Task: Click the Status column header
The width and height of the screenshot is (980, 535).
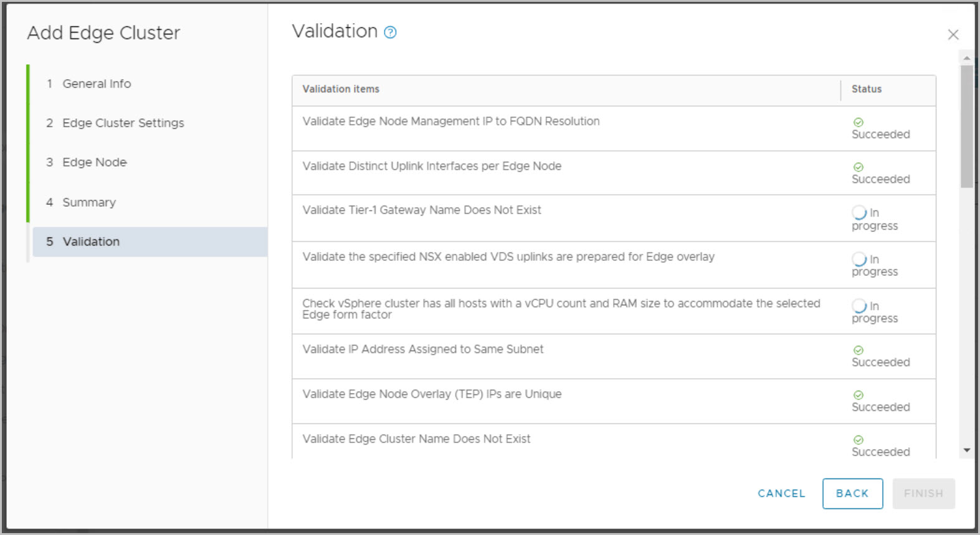Action: pyautogui.click(x=867, y=89)
